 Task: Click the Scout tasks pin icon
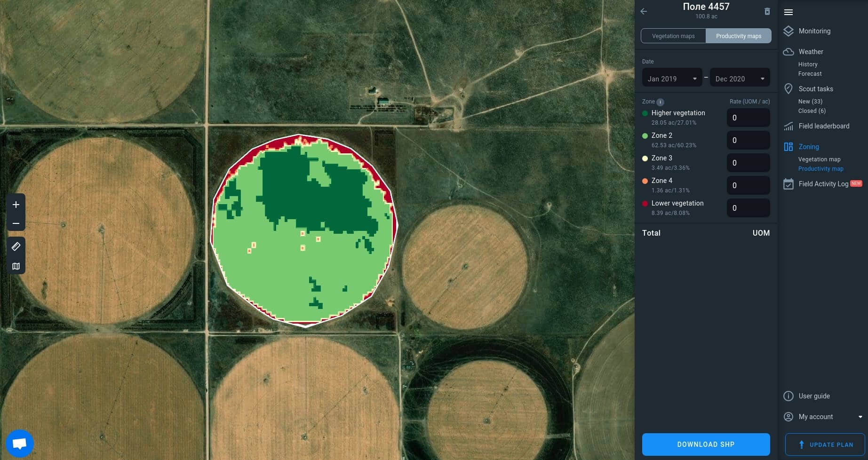coord(788,88)
